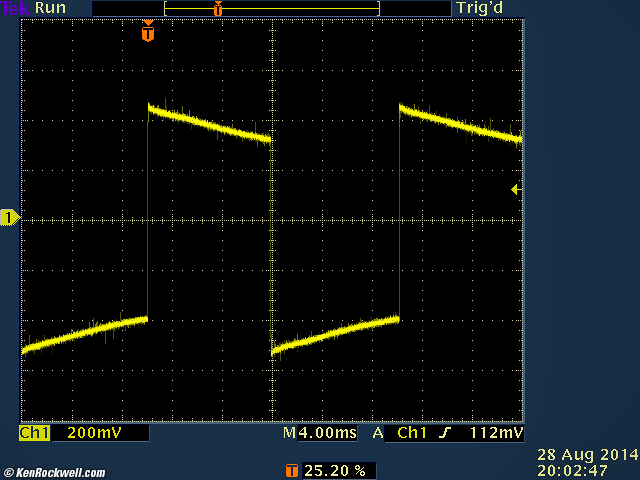Open the M 4.00ms timebase setting
Image resolution: width=640 pixels, height=480 pixels.
[320, 433]
